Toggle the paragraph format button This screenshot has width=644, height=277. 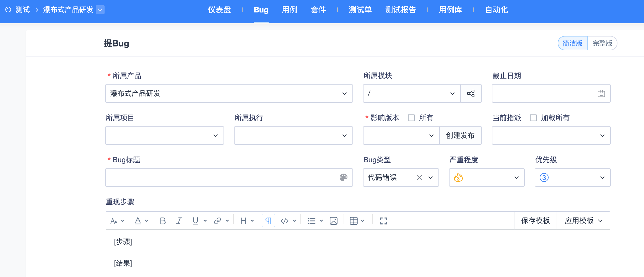pos(268,221)
